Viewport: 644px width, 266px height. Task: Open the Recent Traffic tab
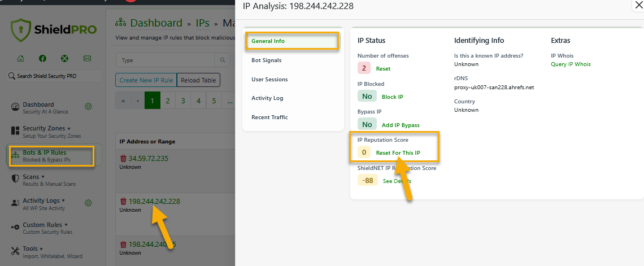coord(269,117)
